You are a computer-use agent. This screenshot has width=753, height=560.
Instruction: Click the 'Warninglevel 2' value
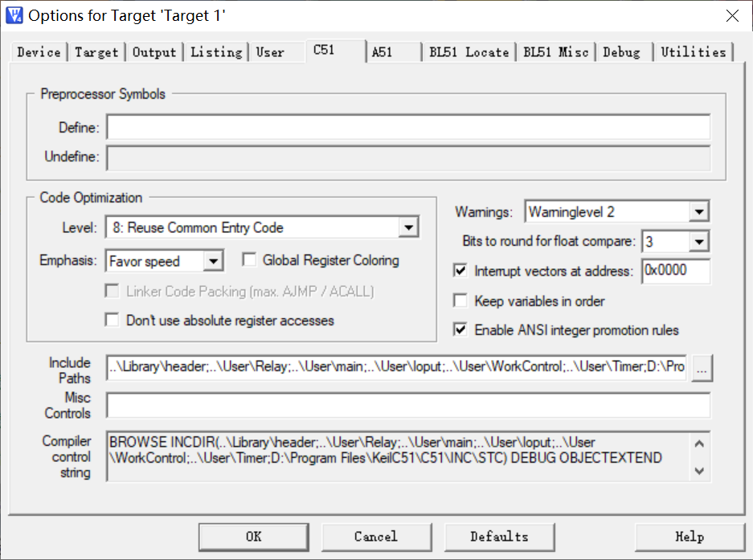click(571, 212)
